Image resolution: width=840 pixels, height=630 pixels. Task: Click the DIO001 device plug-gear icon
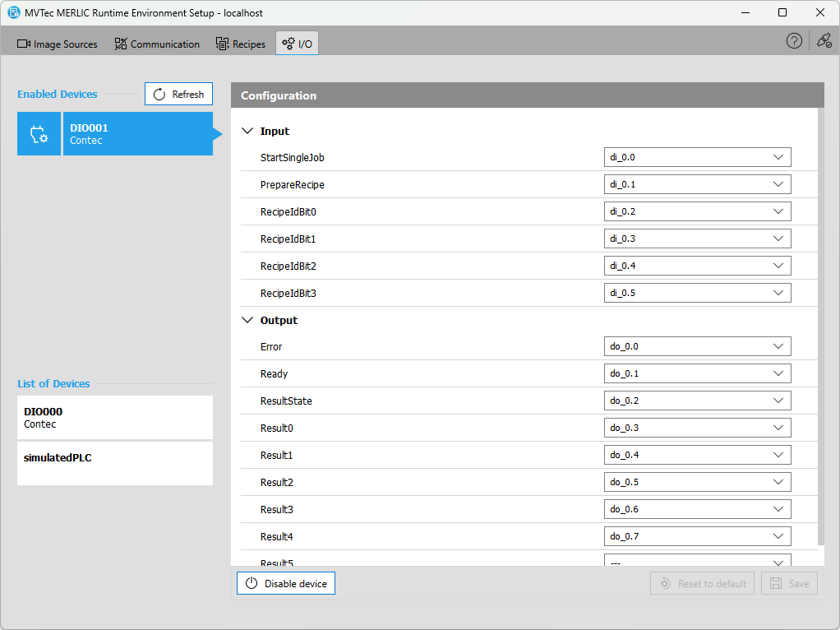pyautogui.click(x=39, y=134)
